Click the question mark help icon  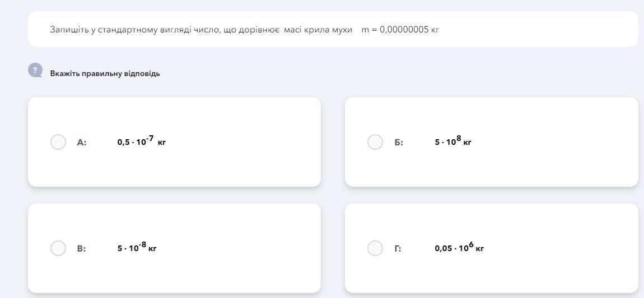click(x=35, y=70)
